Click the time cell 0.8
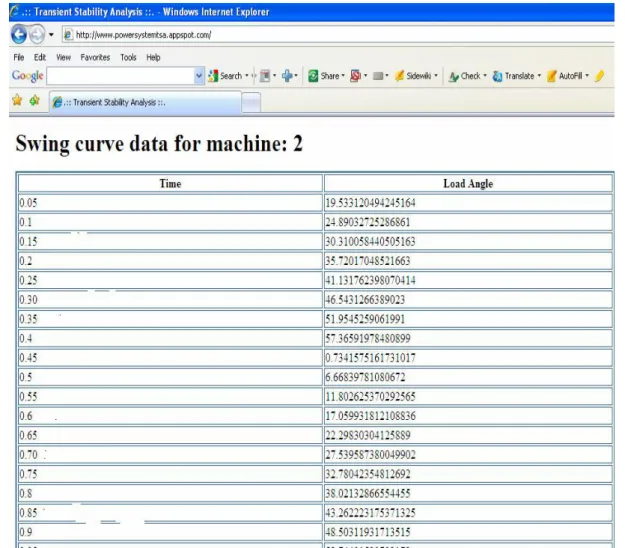The width and height of the screenshot is (625, 548). coord(170,493)
